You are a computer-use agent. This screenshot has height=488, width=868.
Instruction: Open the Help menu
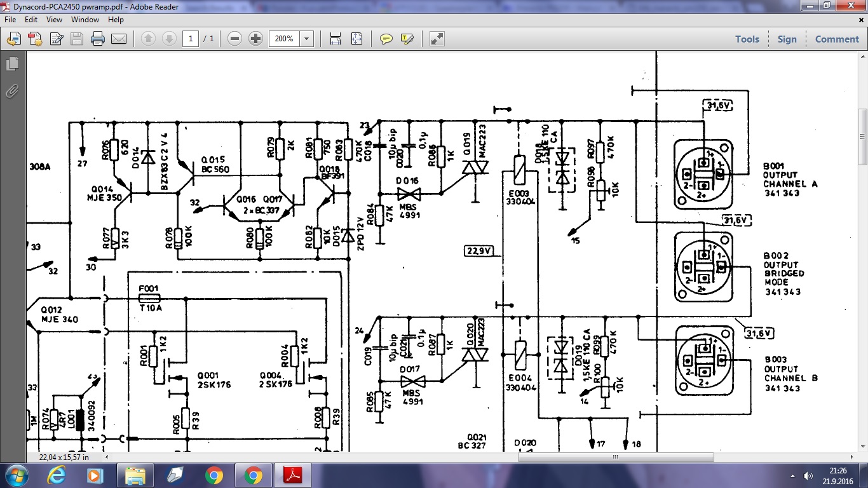pyautogui.click(x=116, y=20)
